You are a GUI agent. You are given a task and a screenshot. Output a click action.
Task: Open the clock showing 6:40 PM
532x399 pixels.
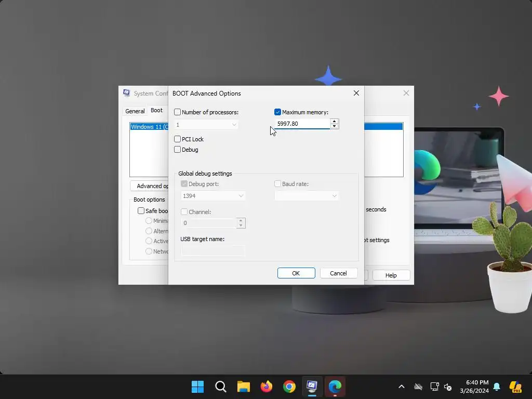474,387
